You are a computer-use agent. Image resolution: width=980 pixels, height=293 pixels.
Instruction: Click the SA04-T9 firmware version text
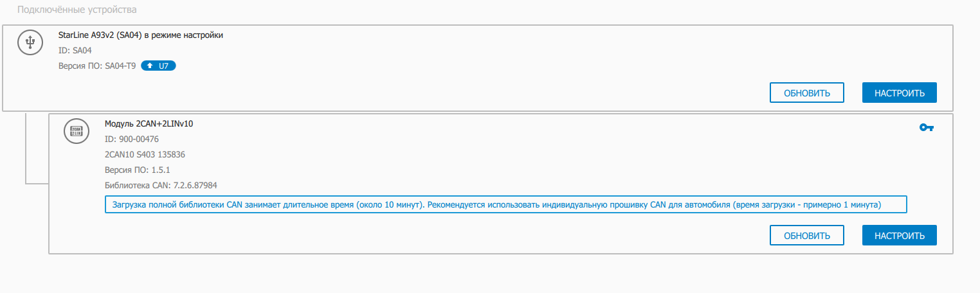(x=120, y=66)
